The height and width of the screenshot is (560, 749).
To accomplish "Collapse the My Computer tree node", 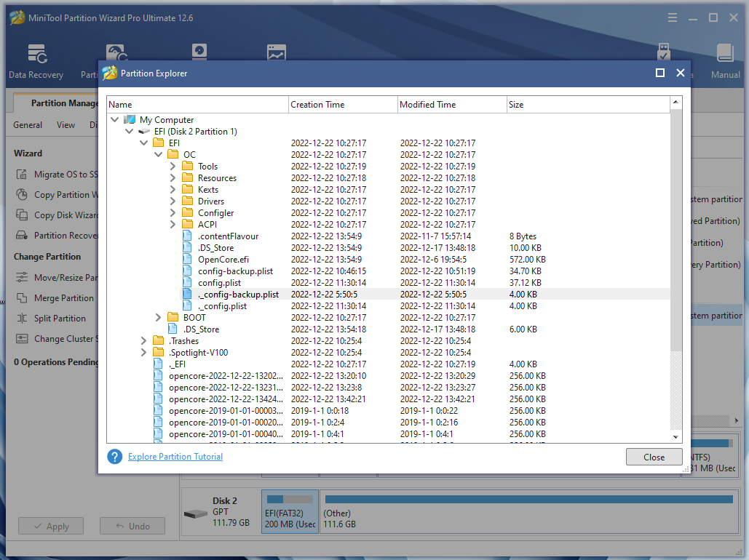I will pos(115,119).
